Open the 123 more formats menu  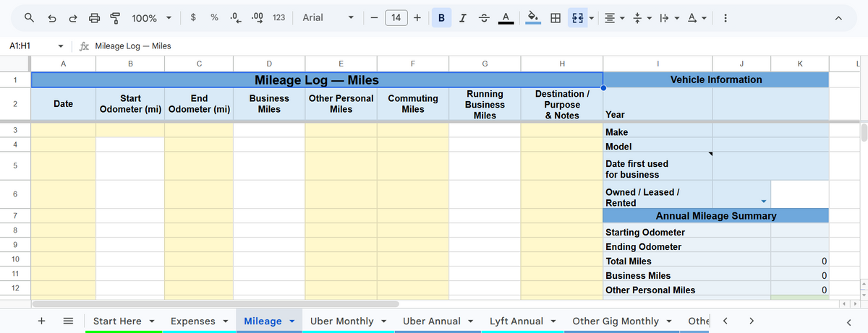click(x=278, y=17)
